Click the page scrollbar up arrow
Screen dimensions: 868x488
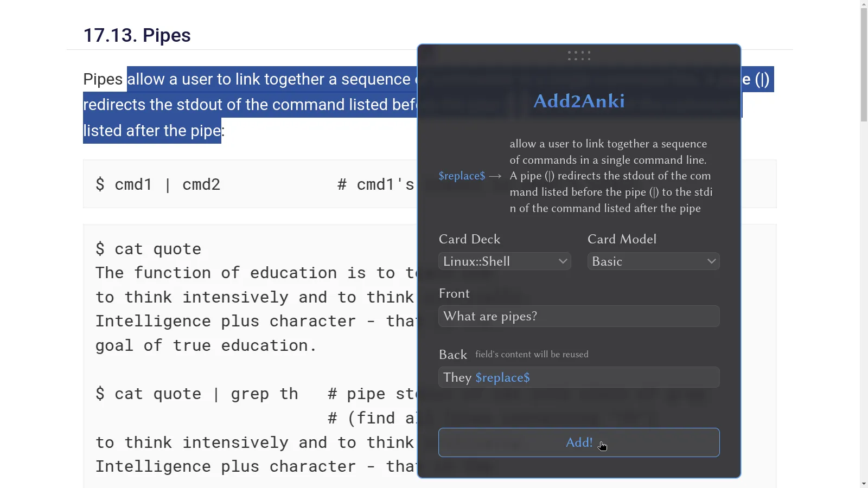pos(864,4)
